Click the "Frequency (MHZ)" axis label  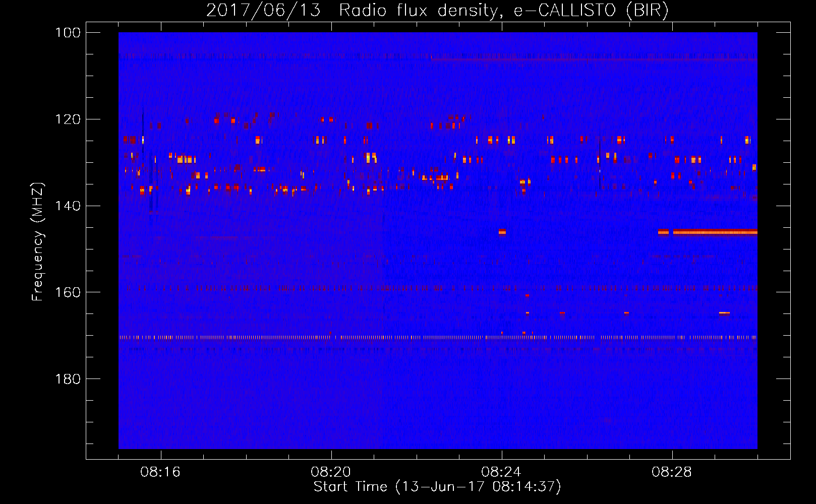38,242
